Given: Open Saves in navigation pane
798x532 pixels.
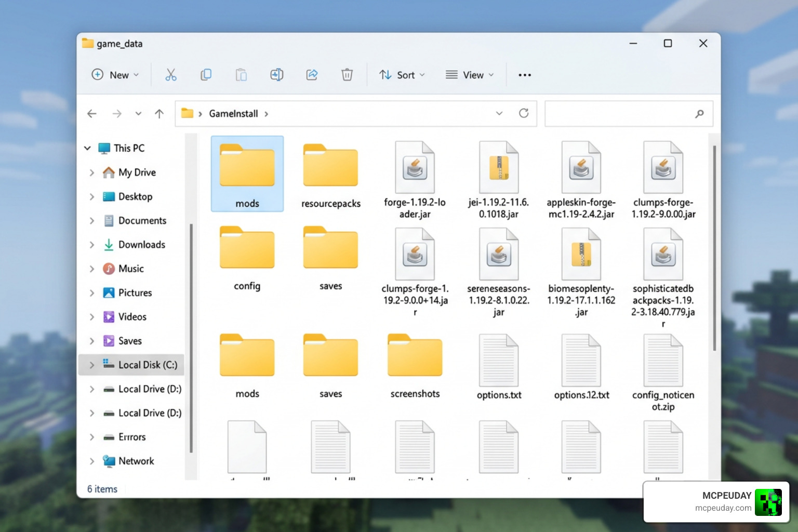Looking at the screenshot, I should tap(130, 341).
